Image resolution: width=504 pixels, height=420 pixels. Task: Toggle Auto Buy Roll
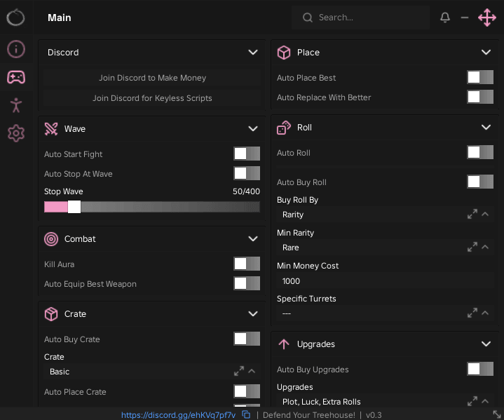tap(480, 182)
